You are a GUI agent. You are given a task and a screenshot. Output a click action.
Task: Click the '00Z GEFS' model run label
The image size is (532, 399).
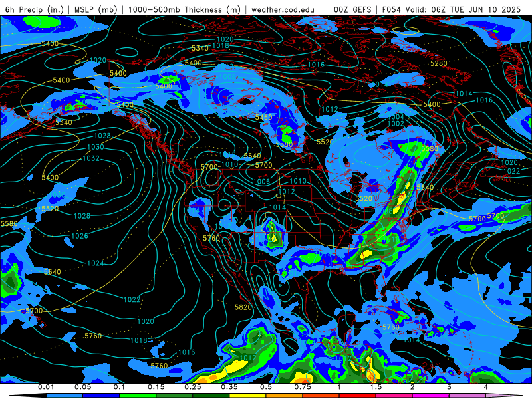click(353, 9)
